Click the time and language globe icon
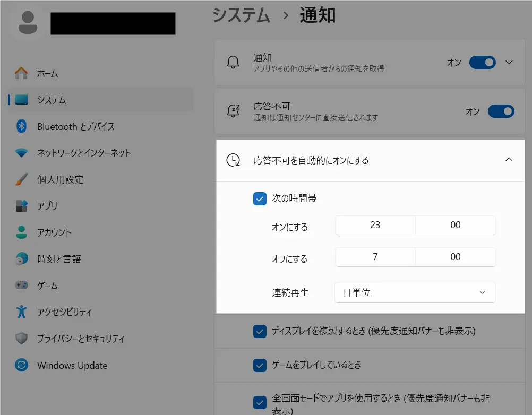Image resolution: width=532 pixels, height=415 pixels. [x=21, y=258]
